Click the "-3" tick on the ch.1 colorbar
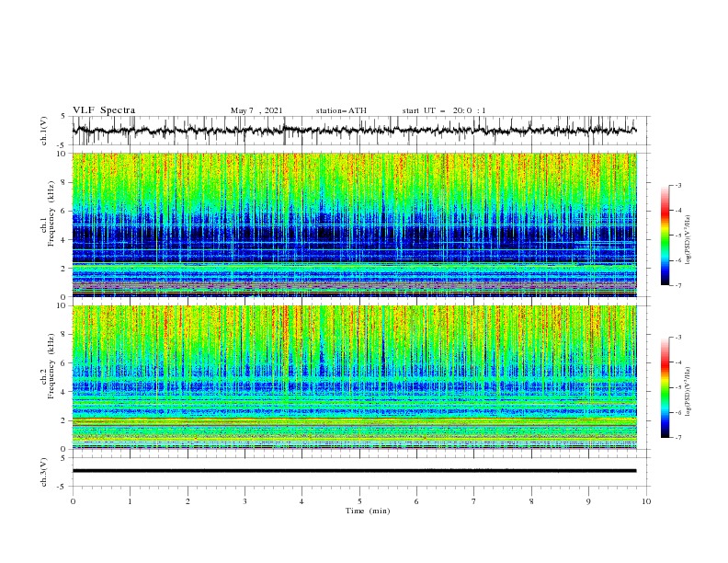Screen dimensions: 728x563 point(678,185)
